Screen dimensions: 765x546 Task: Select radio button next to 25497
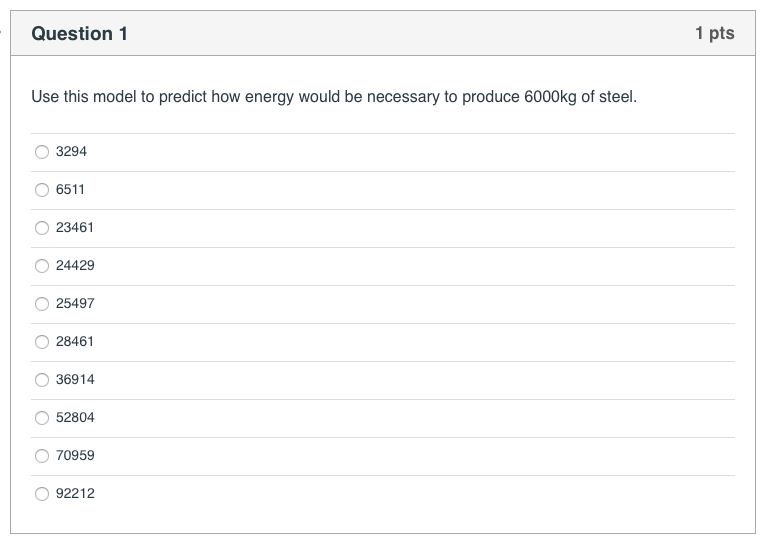click(x=42, y=304)
